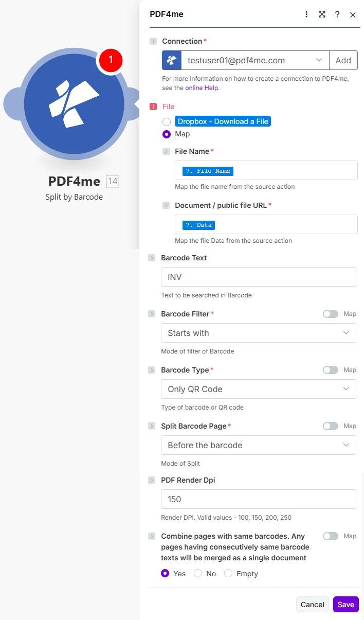Viewport: 364px width, 620px height.
Task: Open the Barcode Type Only QR Code dropdown
Action: (x=259, y=389)
